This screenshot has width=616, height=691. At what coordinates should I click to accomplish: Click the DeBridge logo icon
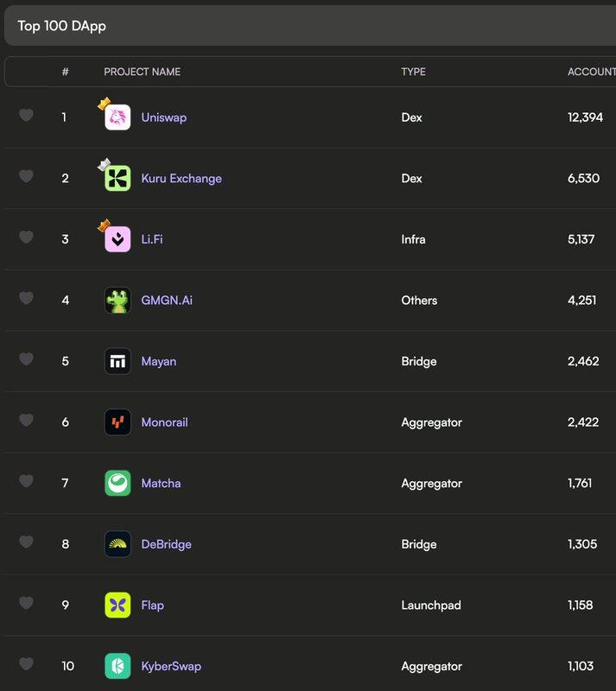coord(117,544)
